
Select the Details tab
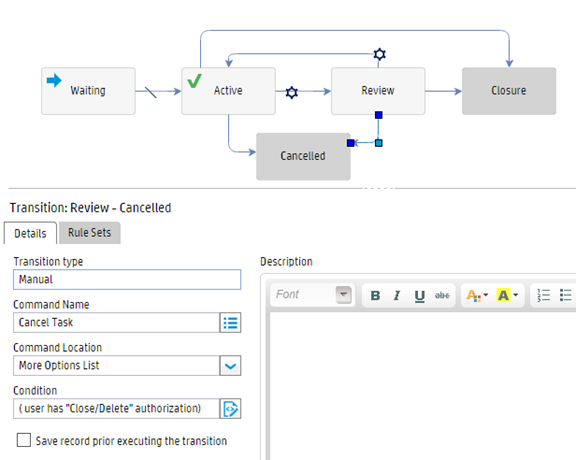point(30,233)
